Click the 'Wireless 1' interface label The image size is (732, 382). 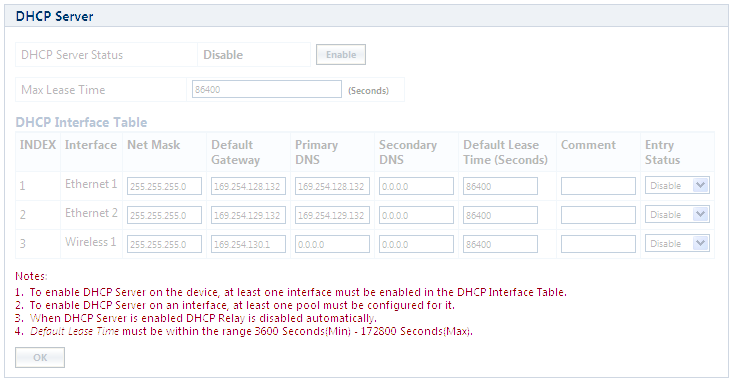click(91, 242)
